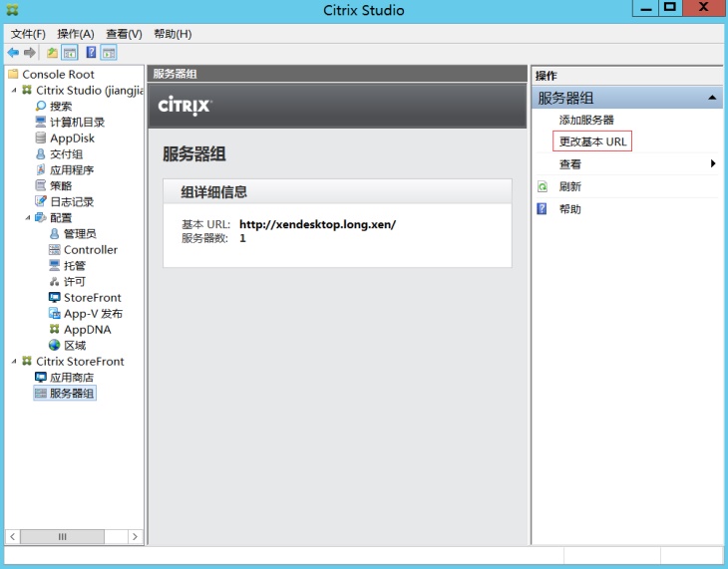Click the 交付组 user icon
Image resolution: width=728 pixels, height=569 pixels.
click(x=41, y=153)
